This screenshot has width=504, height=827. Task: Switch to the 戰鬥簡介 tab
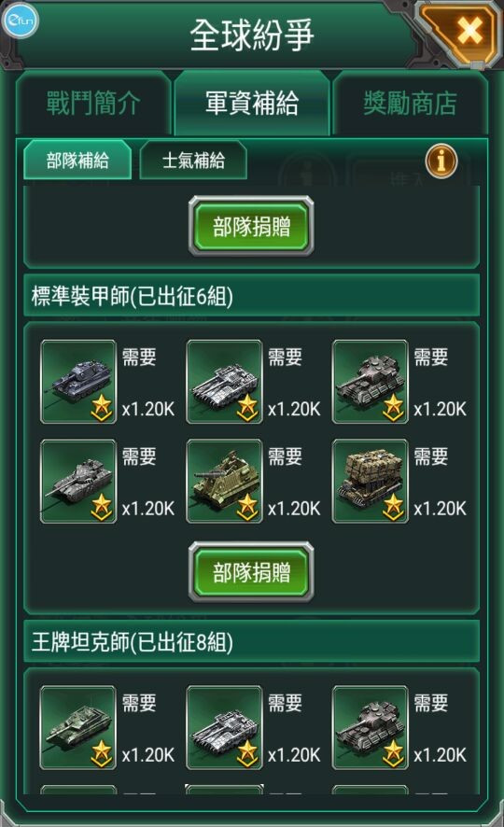point(93,104)
